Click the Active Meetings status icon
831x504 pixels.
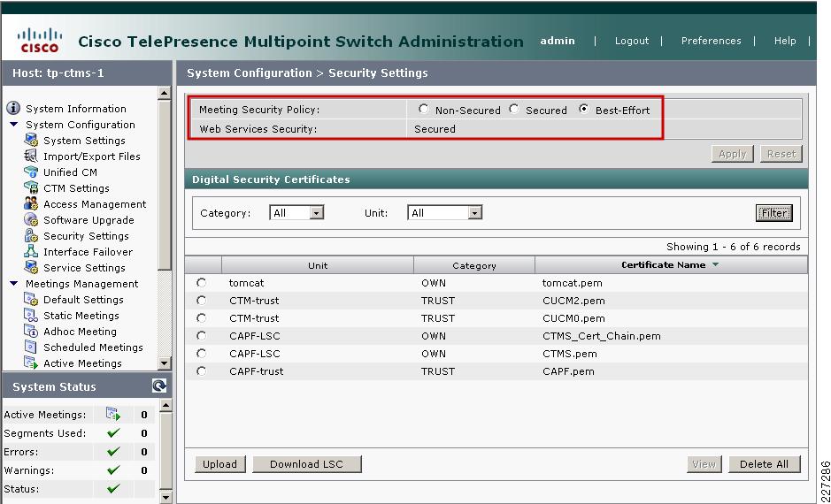[113, 415]
